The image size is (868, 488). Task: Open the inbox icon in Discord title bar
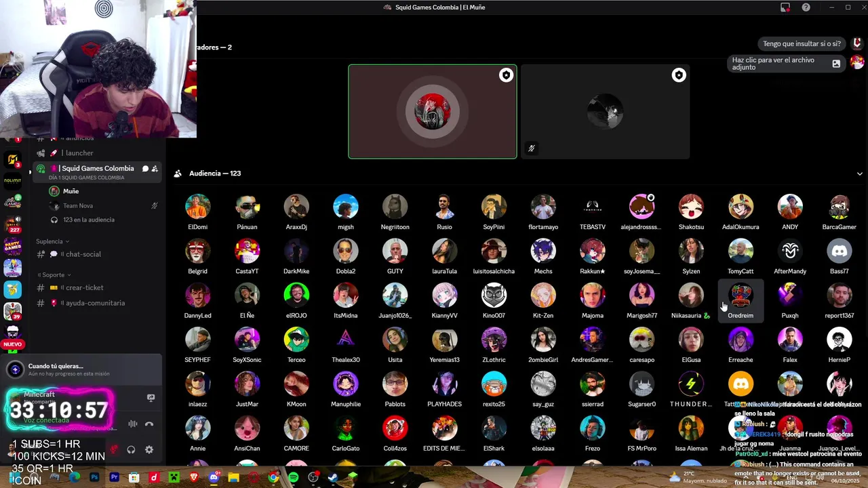click(x=785, y=7)
